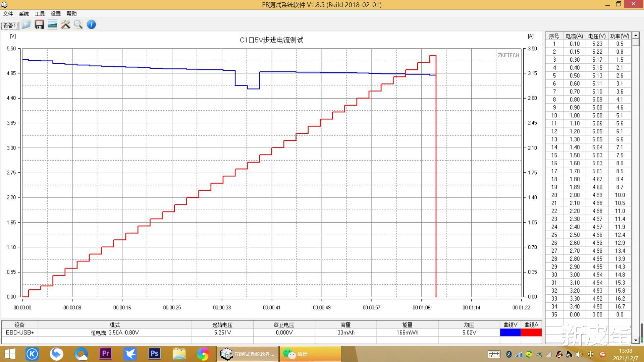Open the 设置 menu
Viewport: 644px width, 362px height.
click(56, 14)
